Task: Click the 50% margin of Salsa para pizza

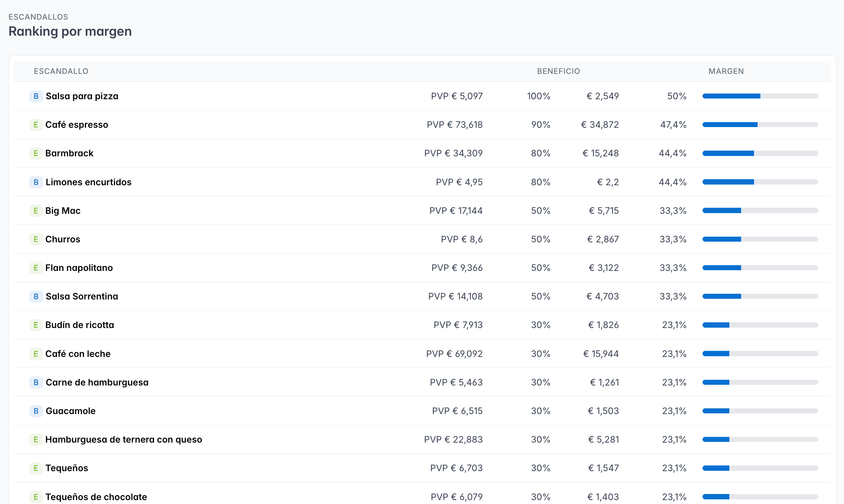Action: point(677,96)
